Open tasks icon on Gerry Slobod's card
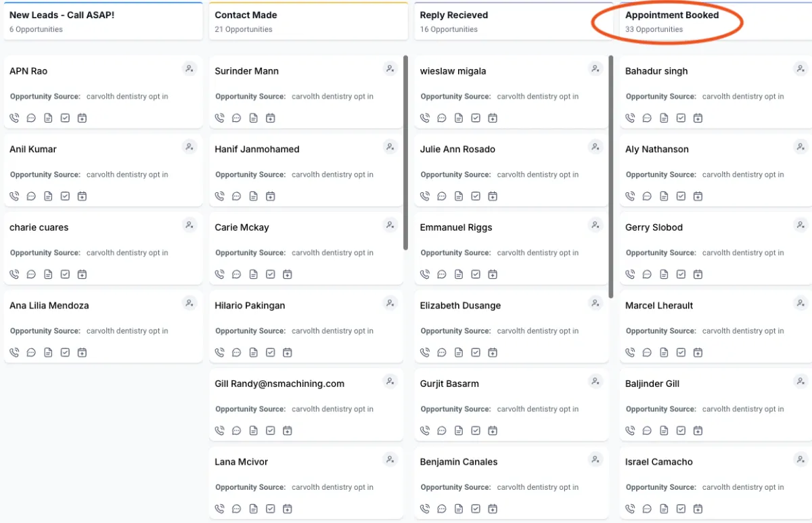This screenshot has height=523, width=812. coord(681,274)
